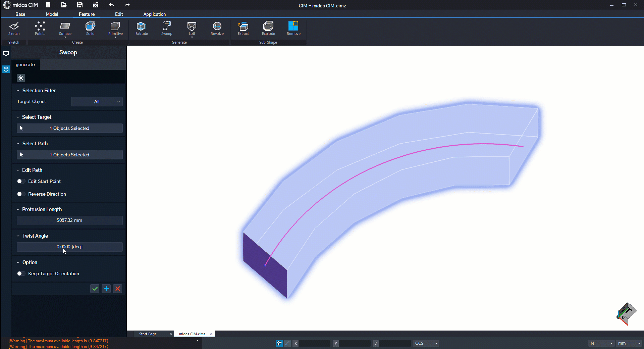Toggle the plane snap icon beside X field

[x=287, y=343]
